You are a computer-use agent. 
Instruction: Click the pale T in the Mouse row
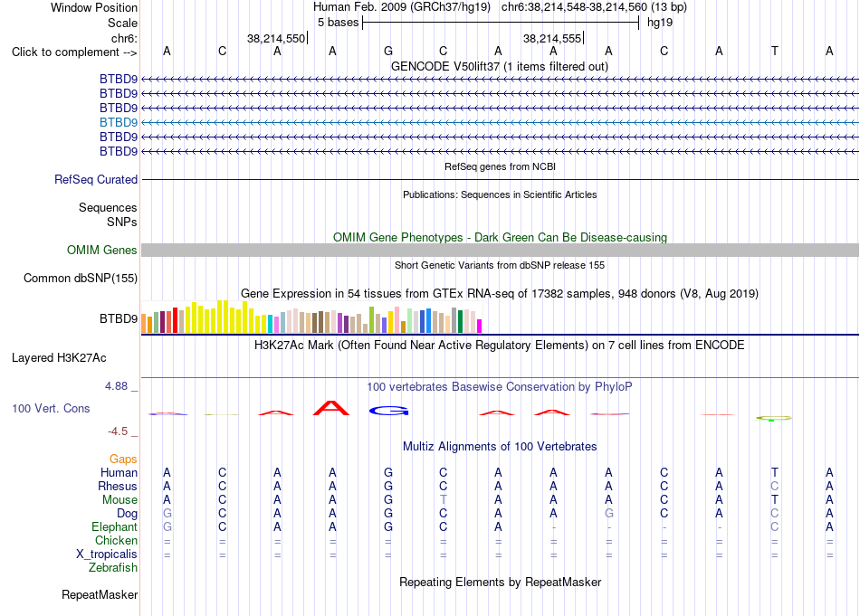point(444,500)
